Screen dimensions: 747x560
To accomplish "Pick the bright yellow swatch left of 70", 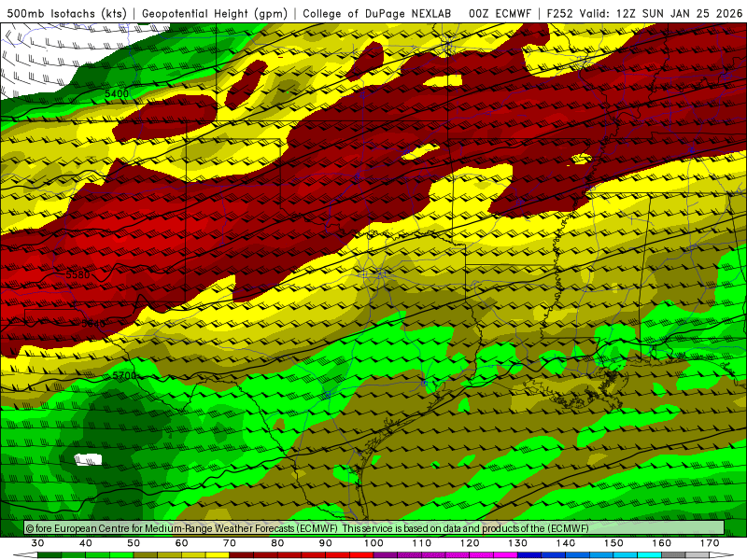I will click(x=218, y=555).
